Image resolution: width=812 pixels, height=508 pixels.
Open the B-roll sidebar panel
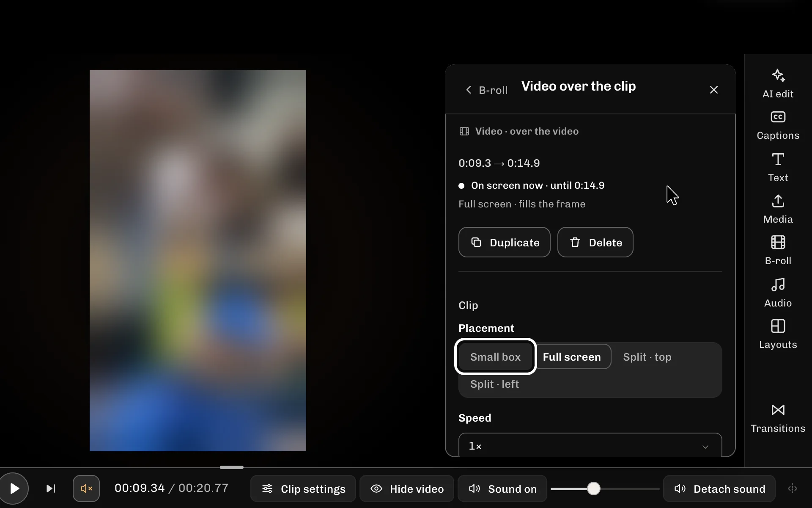778,251
